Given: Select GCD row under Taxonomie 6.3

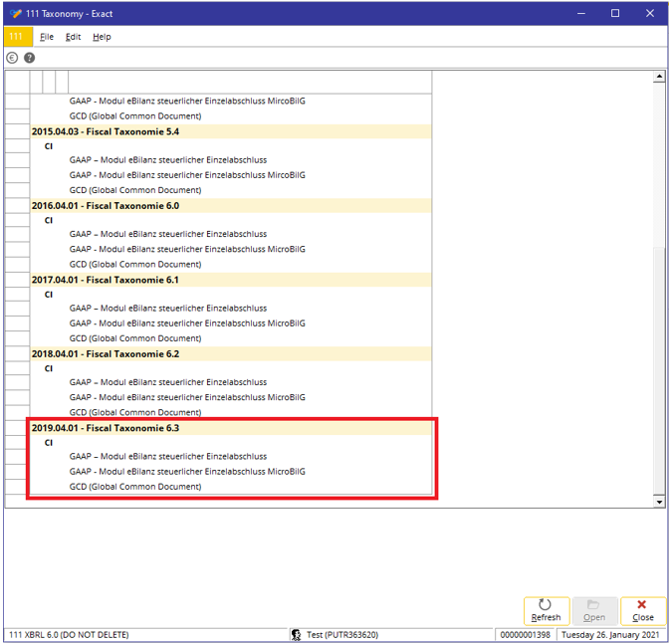Looking at the screenshot, I should tap(135, 487).
